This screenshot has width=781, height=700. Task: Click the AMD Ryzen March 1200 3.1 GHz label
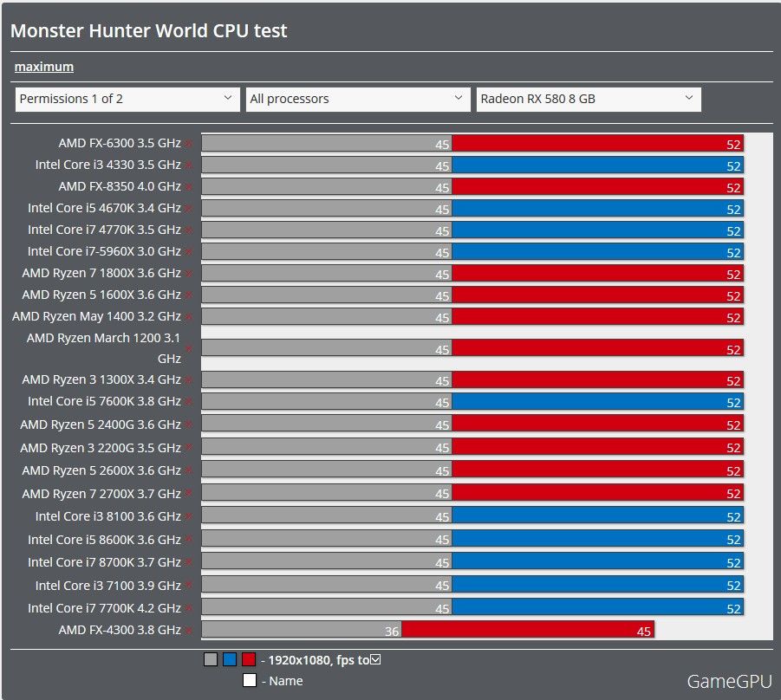tap(104, 348)
